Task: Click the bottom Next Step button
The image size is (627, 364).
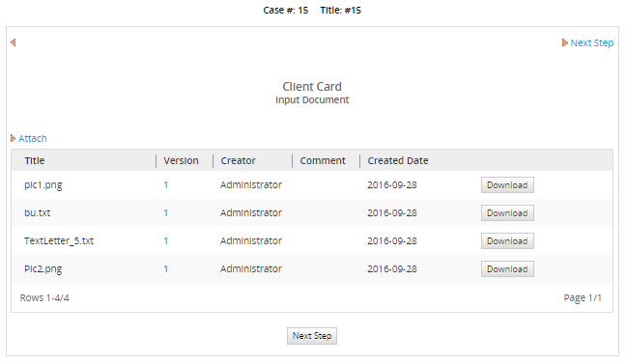Action: coord(312,336)
